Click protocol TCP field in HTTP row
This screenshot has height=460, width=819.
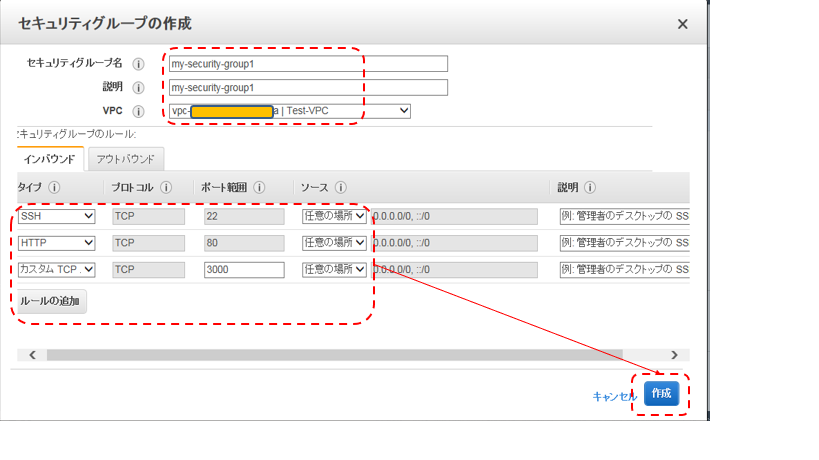coord(148,243)
